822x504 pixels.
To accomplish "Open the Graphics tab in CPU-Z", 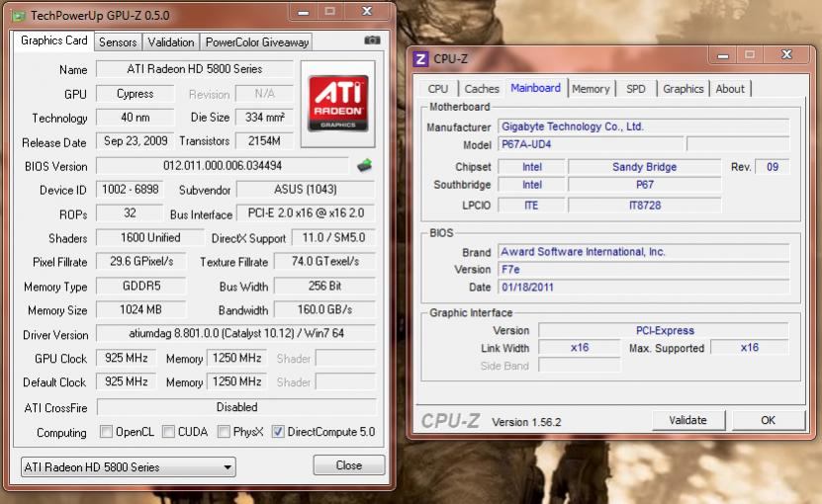I will pos(684,89).
